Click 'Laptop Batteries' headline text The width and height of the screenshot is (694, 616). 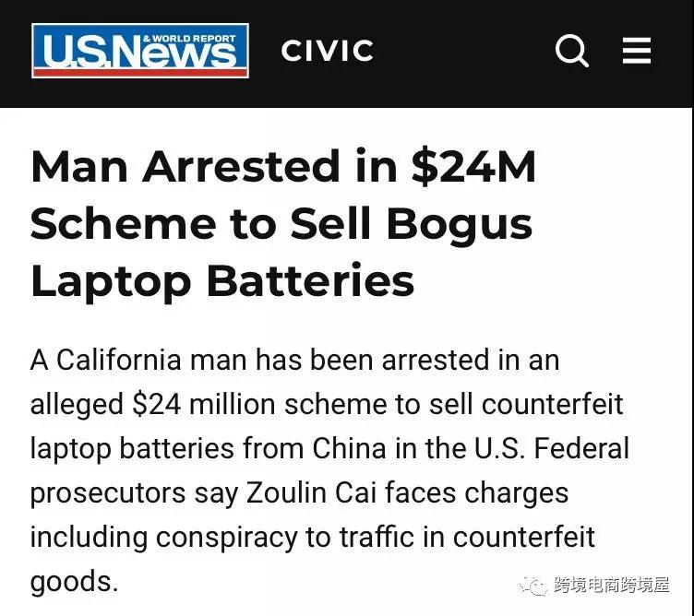222,281
